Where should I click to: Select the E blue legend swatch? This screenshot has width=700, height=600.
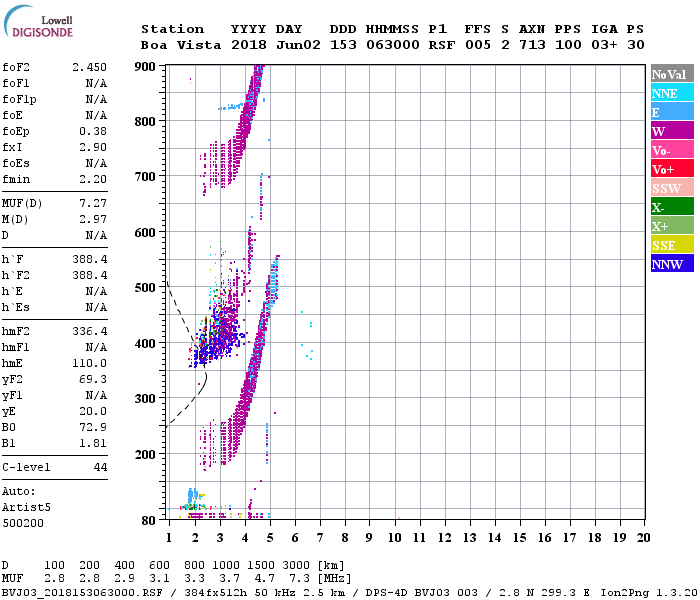[672, 112]
